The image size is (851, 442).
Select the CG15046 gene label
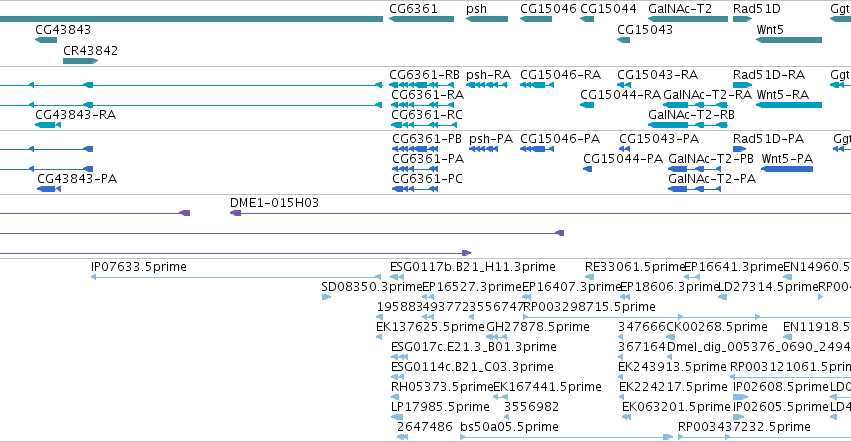[x=548, y=9]
